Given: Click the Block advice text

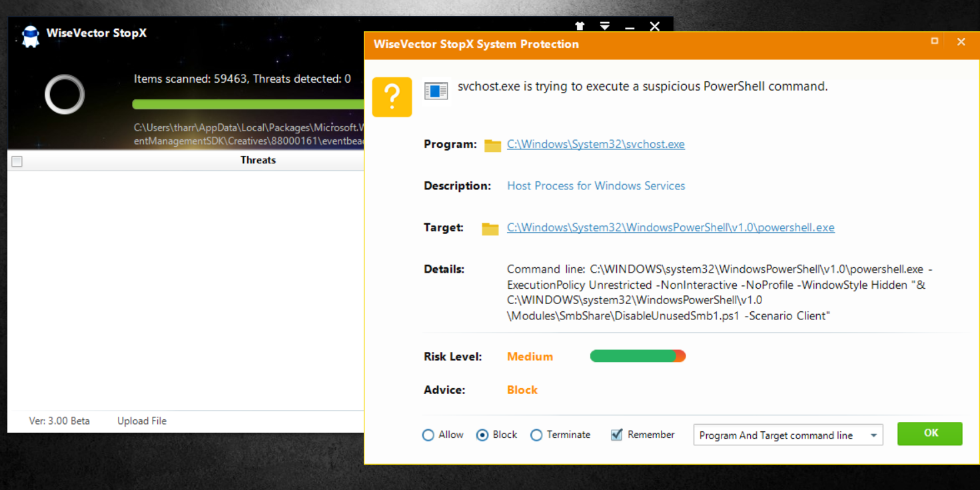Looking at the screenshot, I should [x=522, y=390].
